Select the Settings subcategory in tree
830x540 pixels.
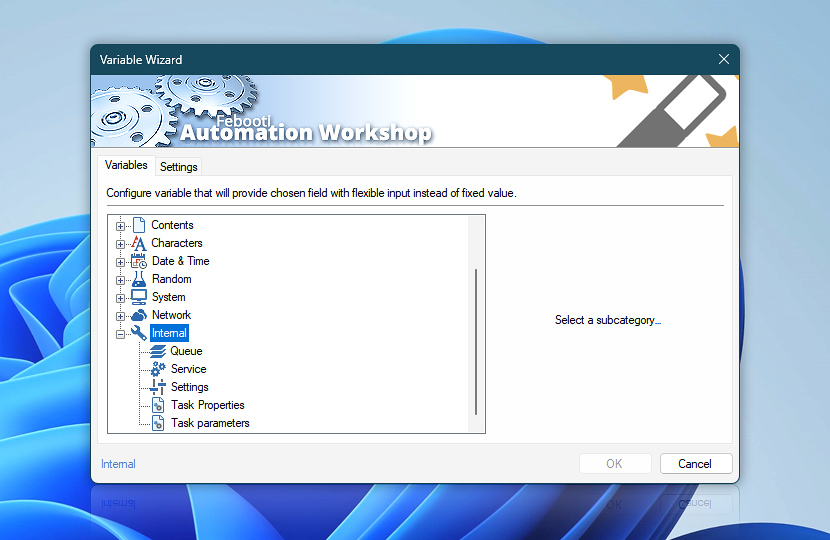point(190,387)
